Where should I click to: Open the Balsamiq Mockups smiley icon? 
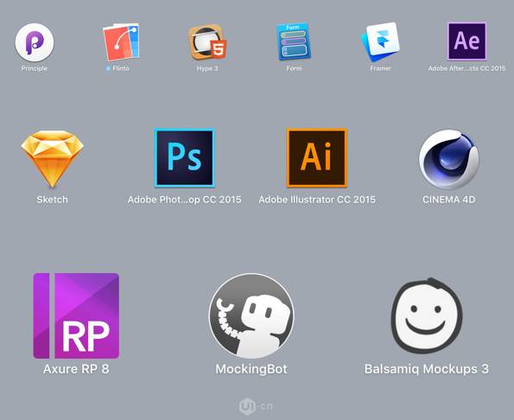click(x=427, y=315)
